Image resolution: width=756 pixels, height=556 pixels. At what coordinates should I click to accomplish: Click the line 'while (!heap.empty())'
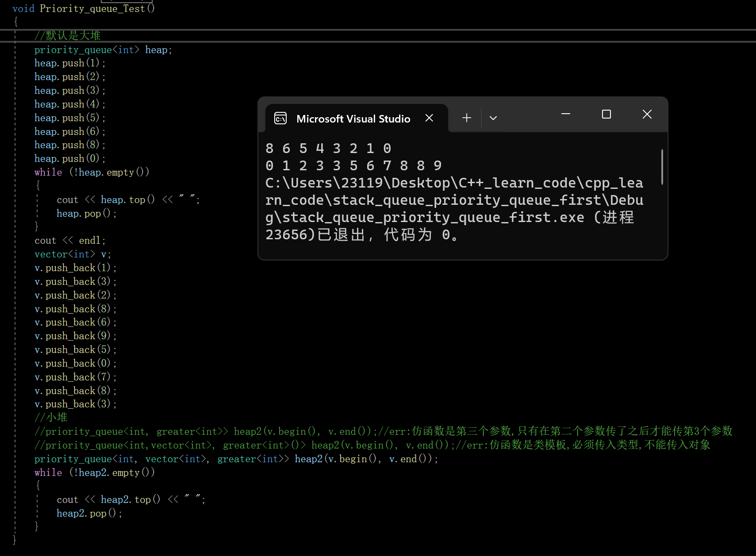tap(92, 173)
